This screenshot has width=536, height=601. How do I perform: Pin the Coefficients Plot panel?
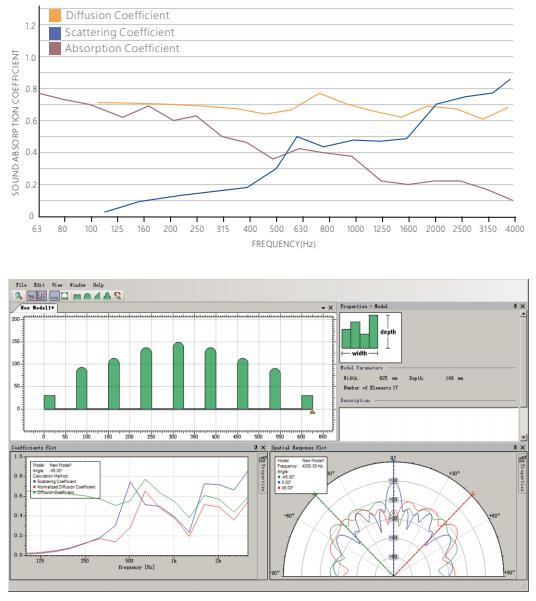[x=256, y=447]
